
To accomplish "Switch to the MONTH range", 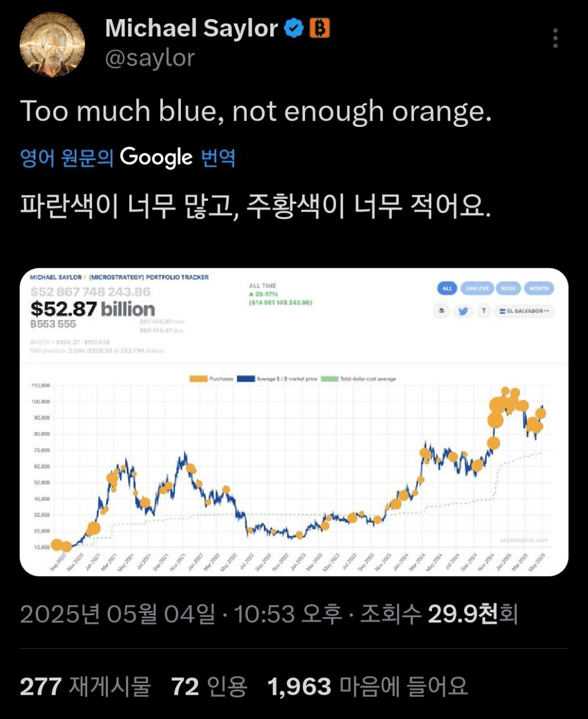I will pyautogui.click(x=539, y=288).
